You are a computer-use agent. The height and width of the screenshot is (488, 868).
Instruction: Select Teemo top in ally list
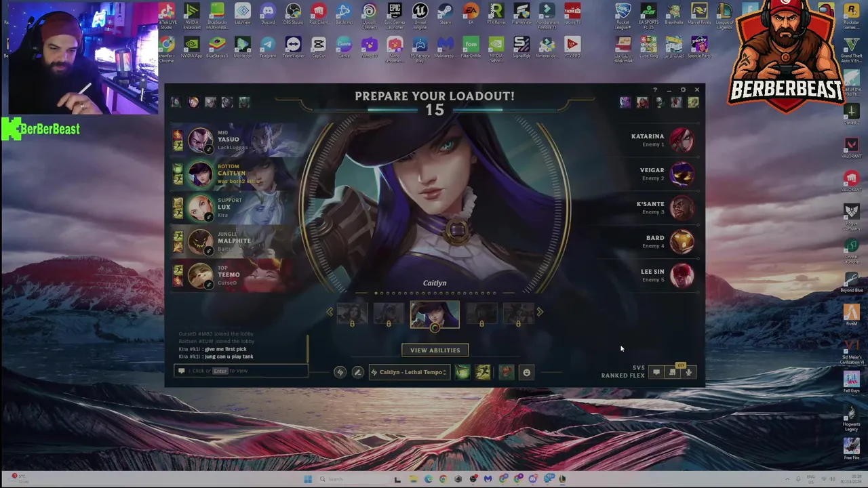coord(234,275)
